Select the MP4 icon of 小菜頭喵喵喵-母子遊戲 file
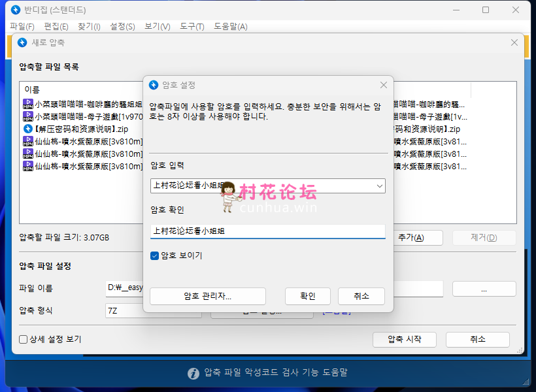536x392 pixels. [28, 116]
